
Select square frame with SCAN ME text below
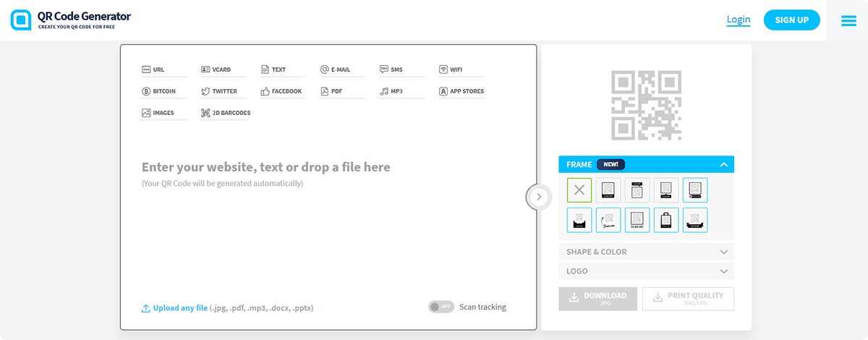coord(637,220)
